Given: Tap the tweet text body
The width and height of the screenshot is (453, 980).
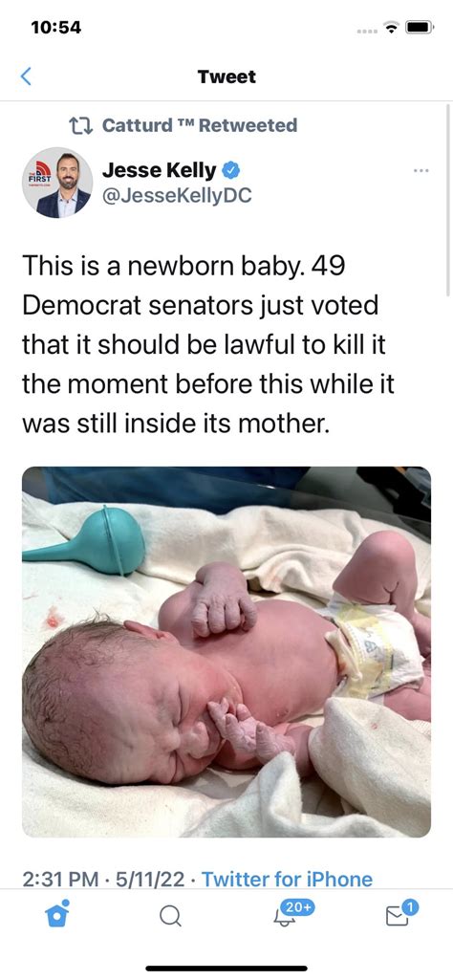Looking at the screenshot, I should [x=208, y=345].
